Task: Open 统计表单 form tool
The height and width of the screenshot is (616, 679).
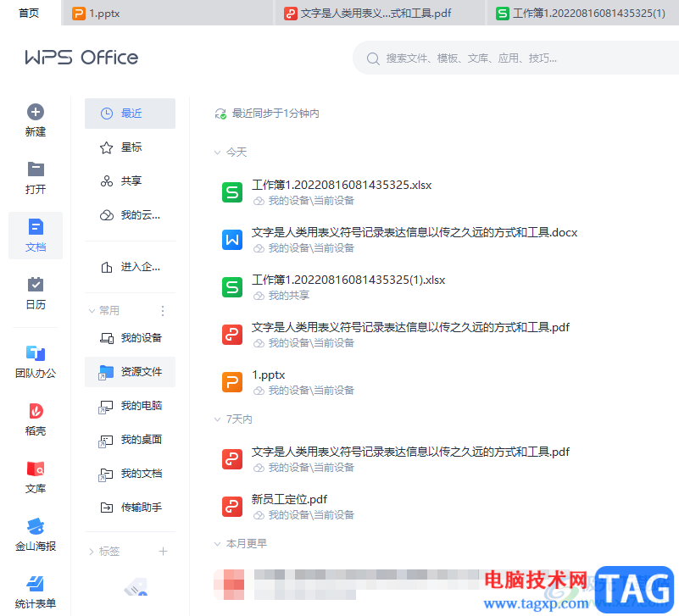Action: (36, 592)
